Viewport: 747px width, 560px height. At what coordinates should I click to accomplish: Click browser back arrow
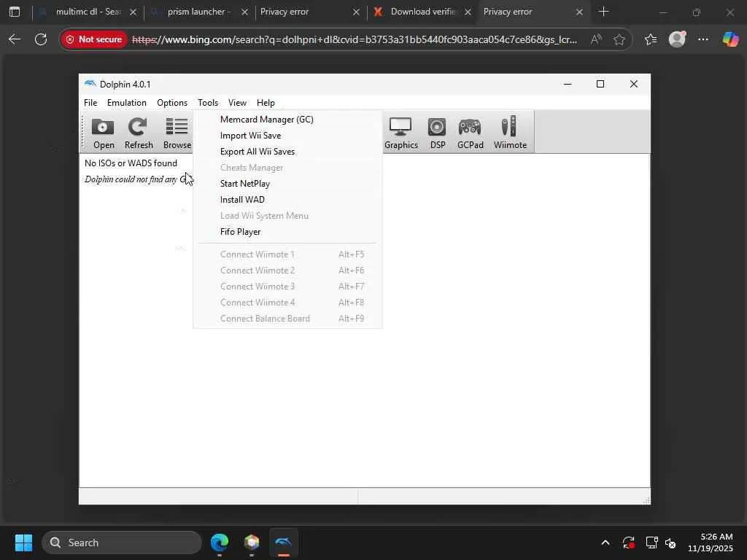click(15, 39)
